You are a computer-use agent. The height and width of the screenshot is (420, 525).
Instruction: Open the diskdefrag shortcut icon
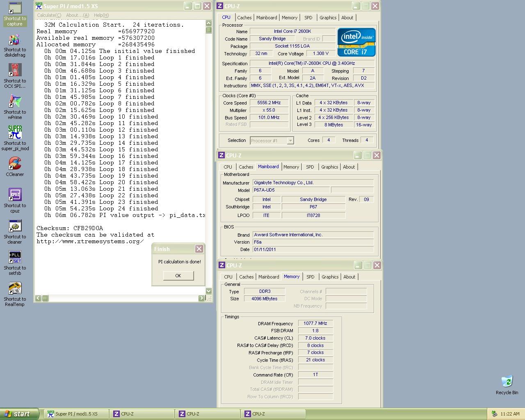pyautogui.click(x=15, y=45)
